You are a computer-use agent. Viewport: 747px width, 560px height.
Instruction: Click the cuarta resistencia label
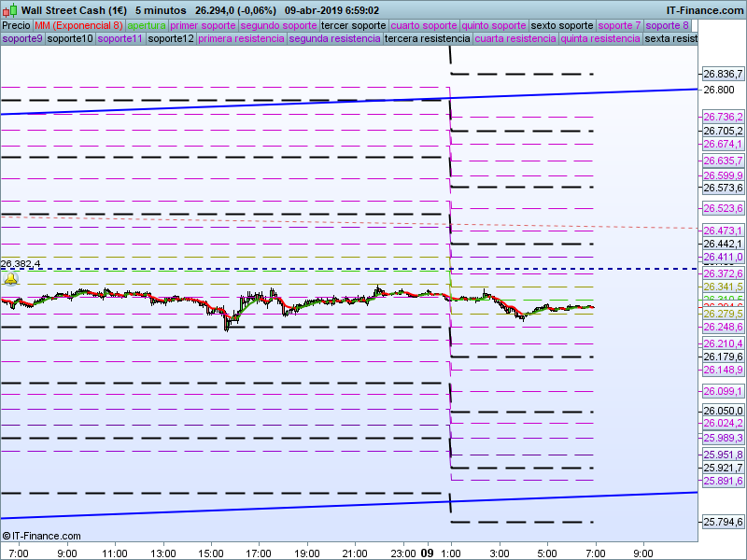tap(515, 38)
